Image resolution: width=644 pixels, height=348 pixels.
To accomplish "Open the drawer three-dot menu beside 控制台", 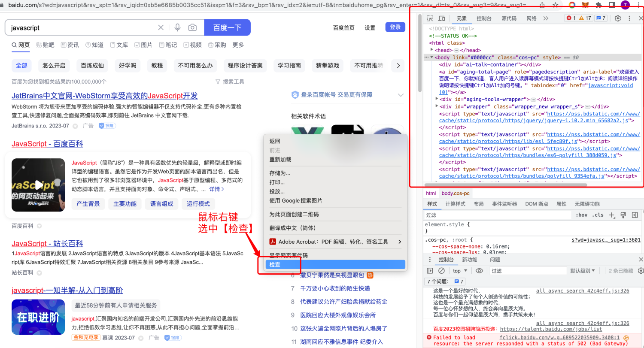I will pos(430,260).
